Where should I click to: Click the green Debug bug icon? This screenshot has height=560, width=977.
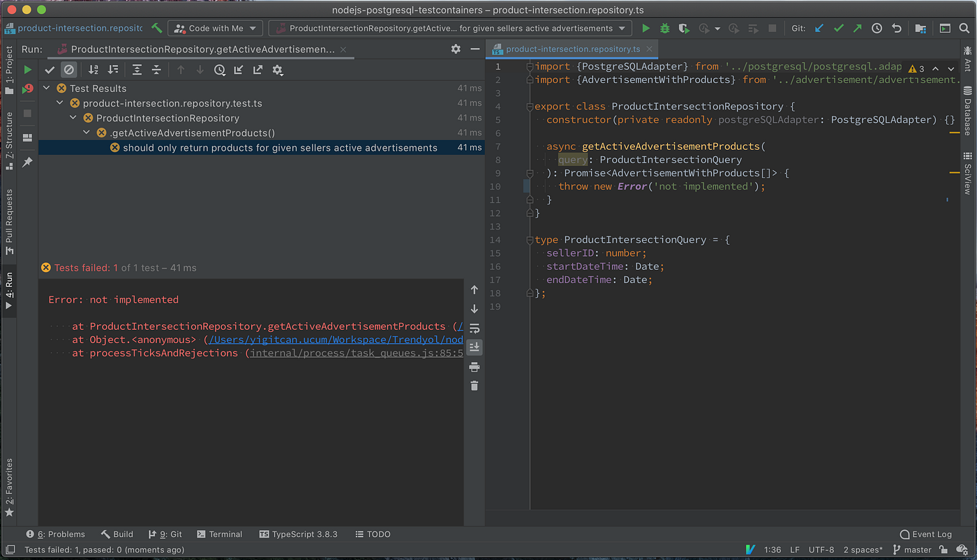[x=664, y=29]
